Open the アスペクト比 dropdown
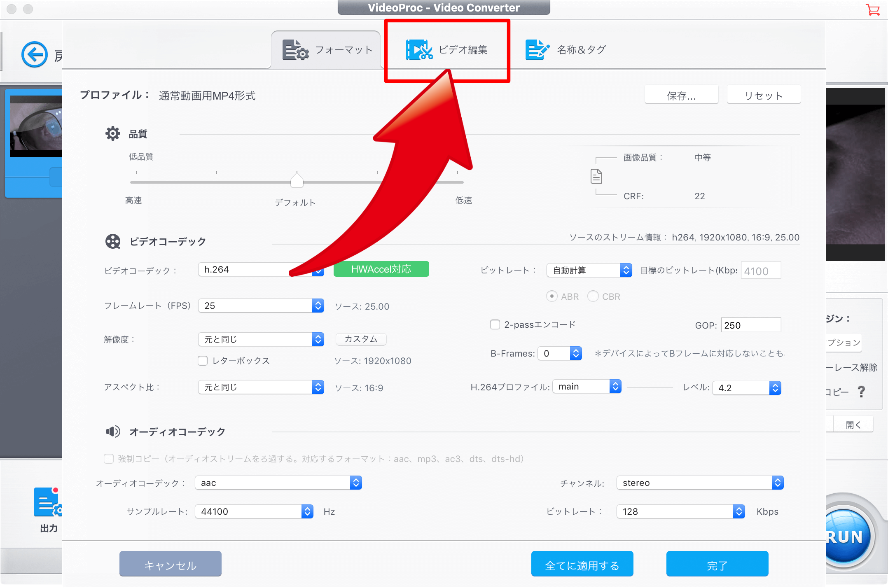 click(x=261, y=387)
